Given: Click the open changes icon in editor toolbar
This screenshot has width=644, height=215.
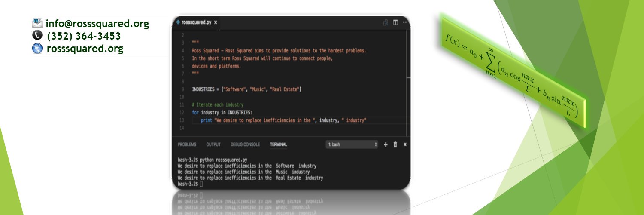Looking at the screenshot, I should click(x=386, y=22).
